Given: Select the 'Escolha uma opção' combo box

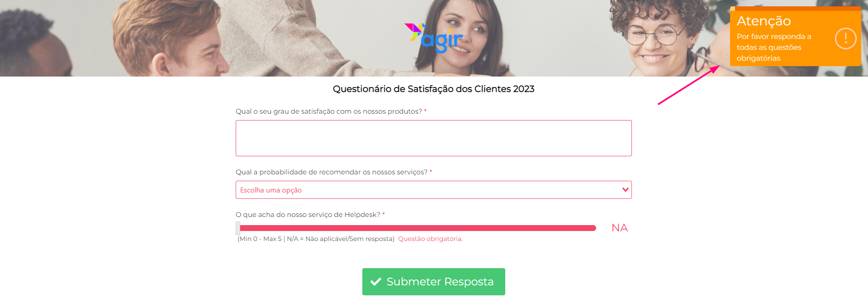Looking at the screenshot, I should 433,190.
